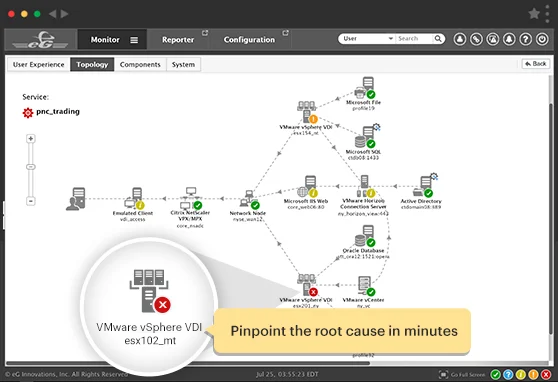Viewport: 558px width, 382px height.
Task: Open the User dropdown in search bar
Action: tap(367, 38)
